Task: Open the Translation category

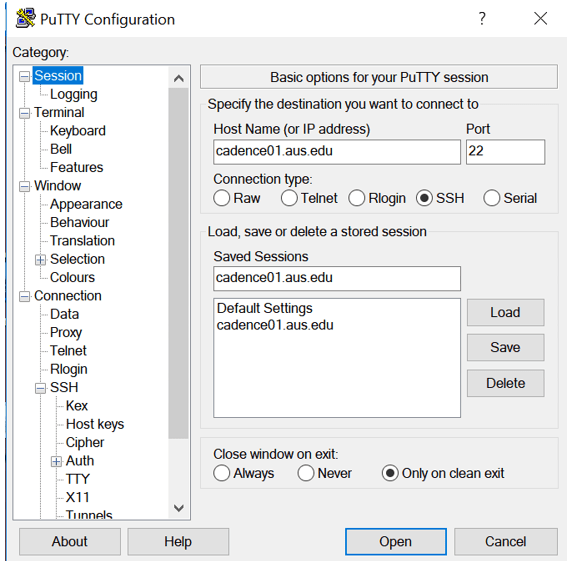Action: [83, 241]
